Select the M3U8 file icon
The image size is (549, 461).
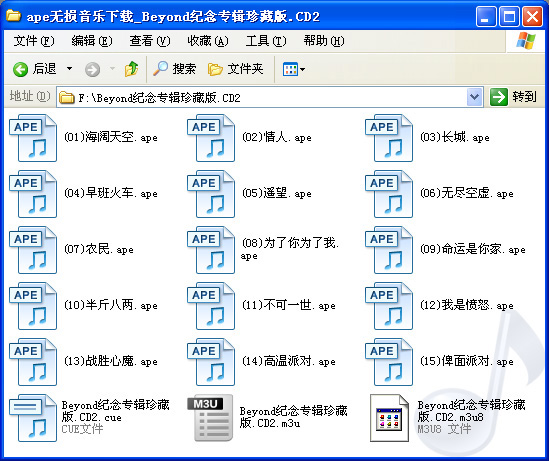tap(389, 418)
